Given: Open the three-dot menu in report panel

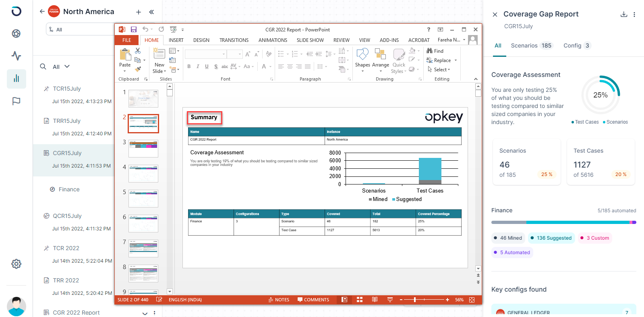Looking at the screenshot, I should [634, 15].
